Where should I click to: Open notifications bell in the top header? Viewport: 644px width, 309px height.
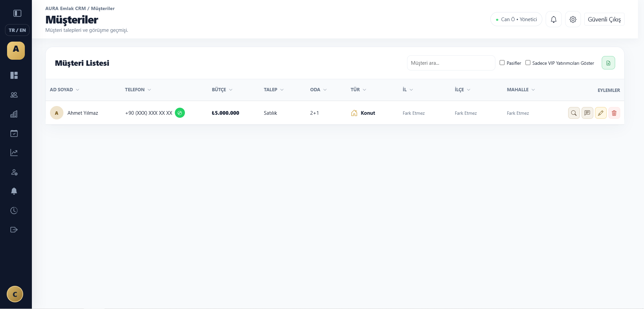(x=554, y=19)
